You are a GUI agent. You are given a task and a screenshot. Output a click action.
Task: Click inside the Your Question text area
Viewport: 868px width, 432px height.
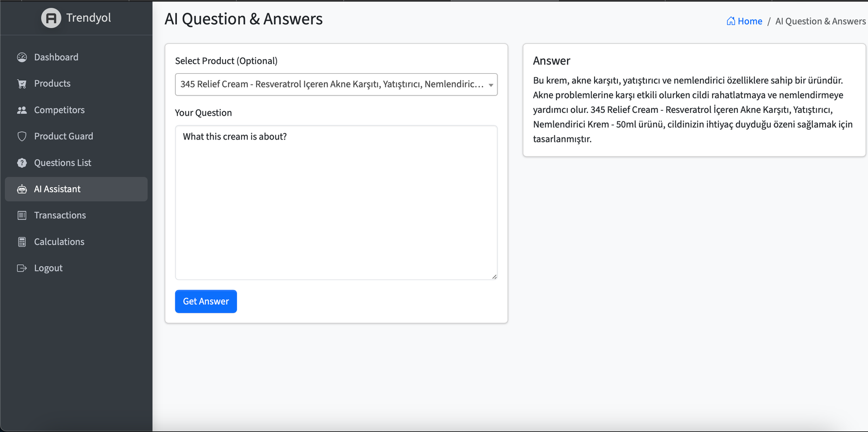click(x=336, y=206)
